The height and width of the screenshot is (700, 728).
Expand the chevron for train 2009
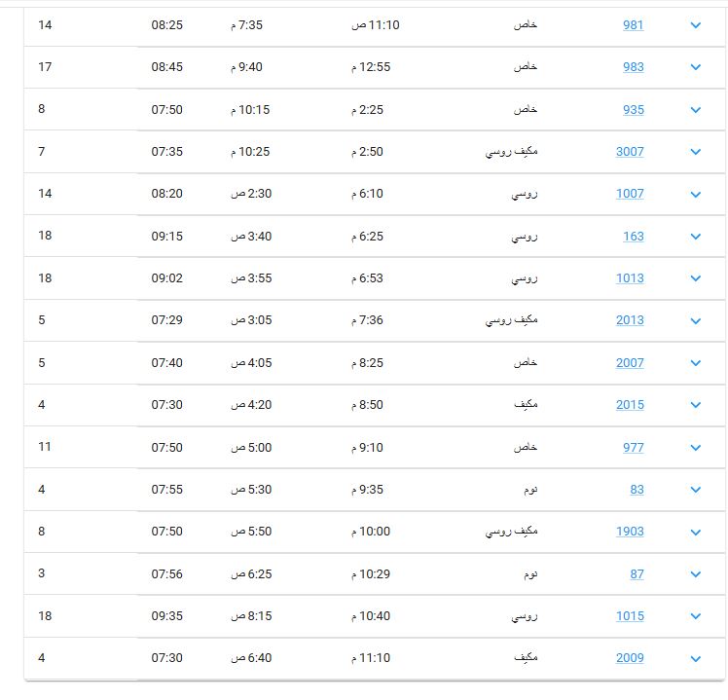pyautogui.click(x=695, y=659)
